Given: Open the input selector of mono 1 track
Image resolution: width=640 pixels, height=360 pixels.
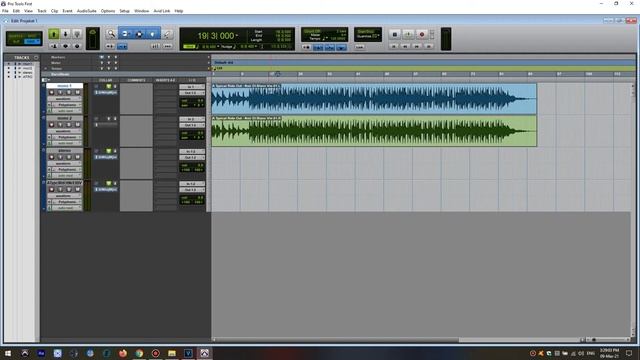Looking at the screenshot, I should [192, 87].
